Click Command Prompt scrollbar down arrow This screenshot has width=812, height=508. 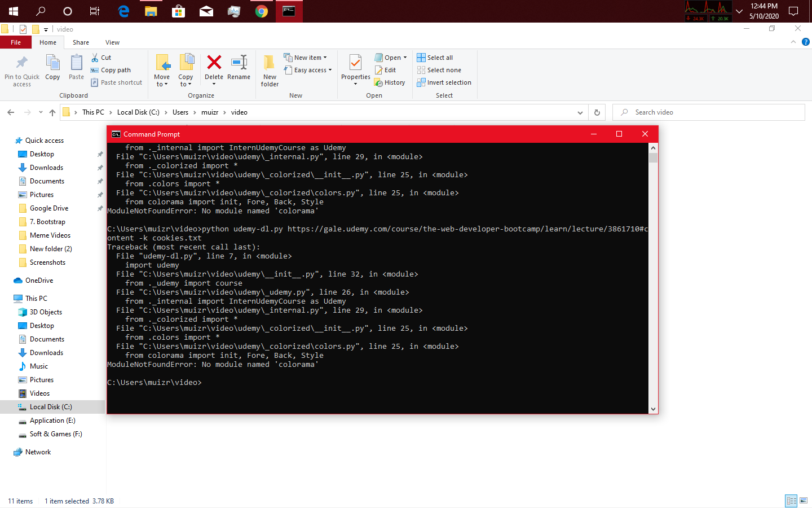click(x=653, y=409)
